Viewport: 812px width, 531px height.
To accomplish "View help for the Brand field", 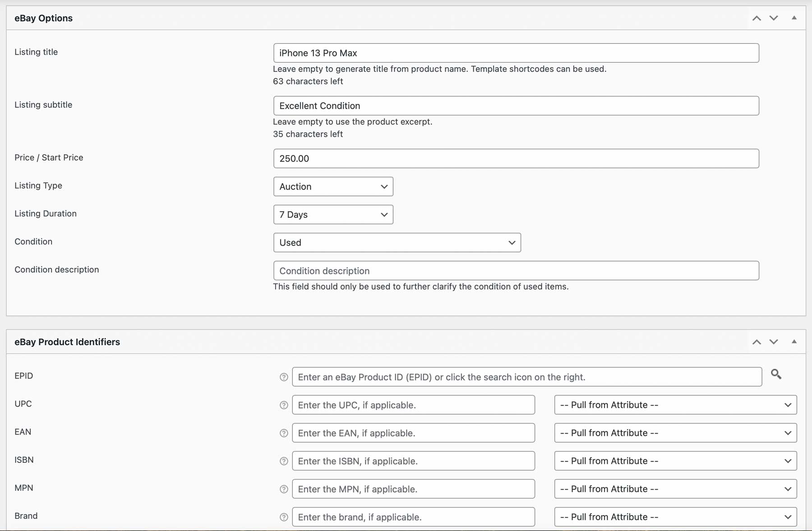I will click(283, 517).
